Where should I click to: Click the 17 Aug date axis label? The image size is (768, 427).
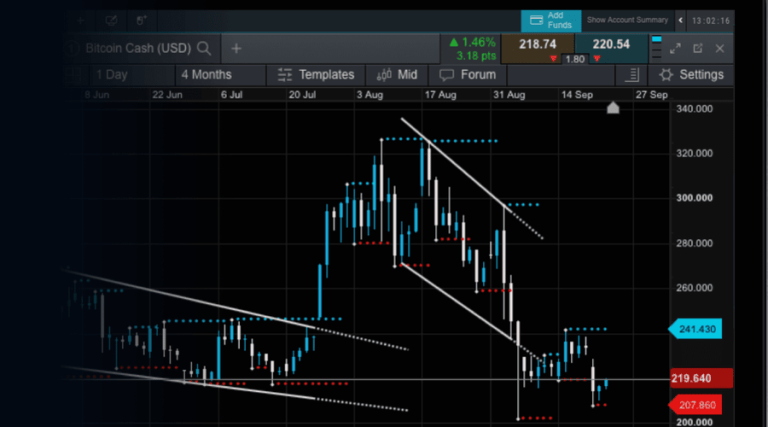click(x=440, y=95)
